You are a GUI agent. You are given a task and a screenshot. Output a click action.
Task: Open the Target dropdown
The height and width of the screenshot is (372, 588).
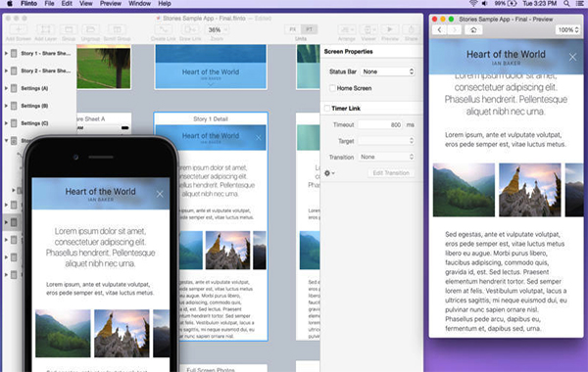tap(386, 141)
